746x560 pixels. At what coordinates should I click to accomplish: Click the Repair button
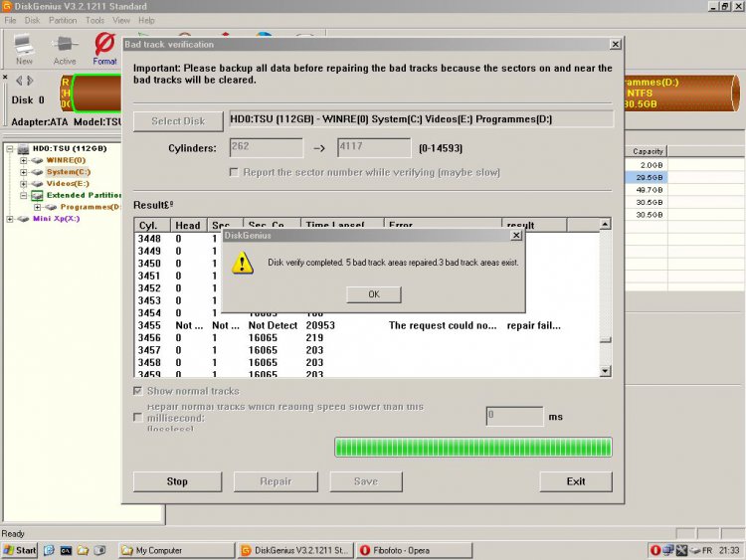(x=276, y=481)
